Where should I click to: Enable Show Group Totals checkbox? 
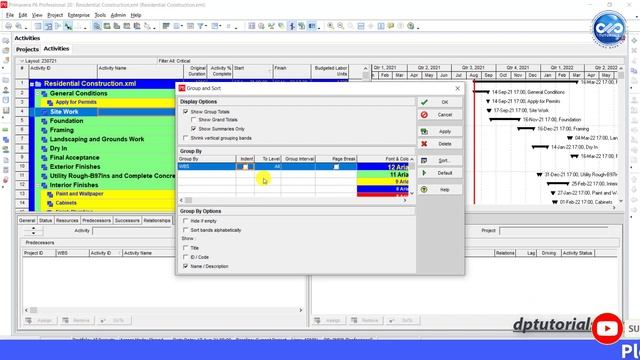pos(186,111)
